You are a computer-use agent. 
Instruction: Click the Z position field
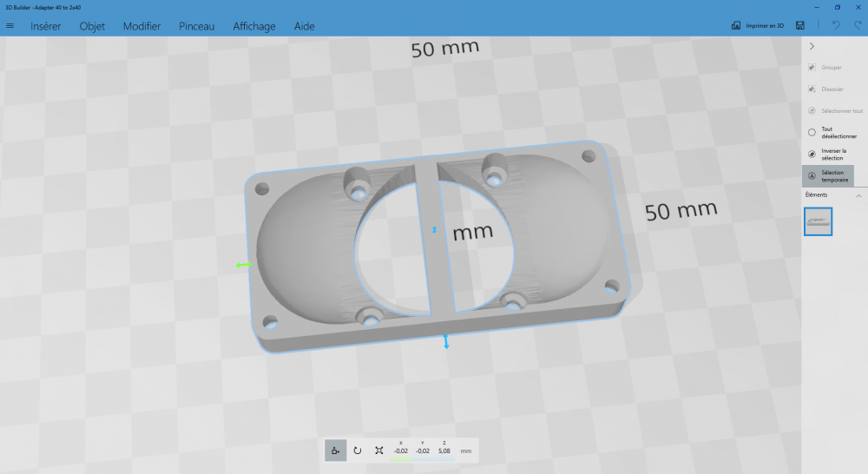(444, 450)
